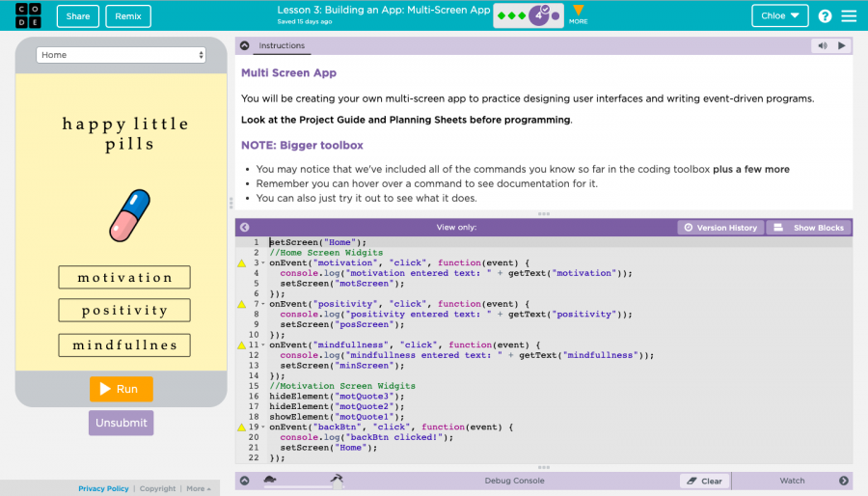Click the warning triangle on line 11

coord(241,344)
